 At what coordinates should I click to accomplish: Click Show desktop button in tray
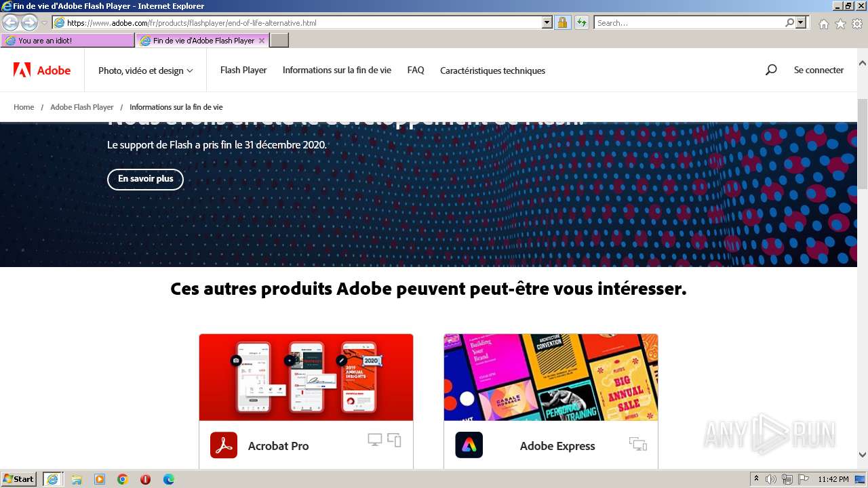[861, 479]
